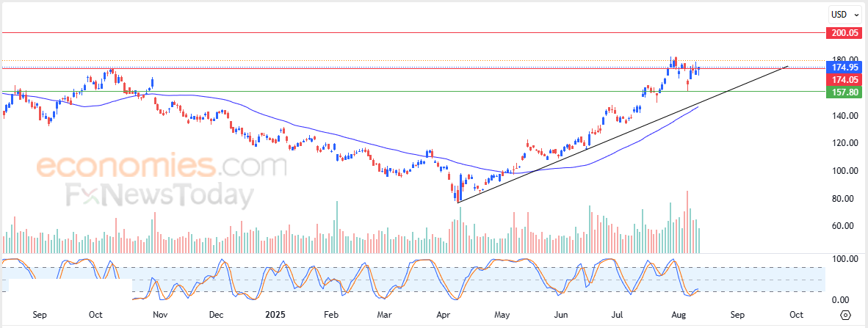Click the red 200.05 price tag
The image size is (868, 328).
coord(843,32)
